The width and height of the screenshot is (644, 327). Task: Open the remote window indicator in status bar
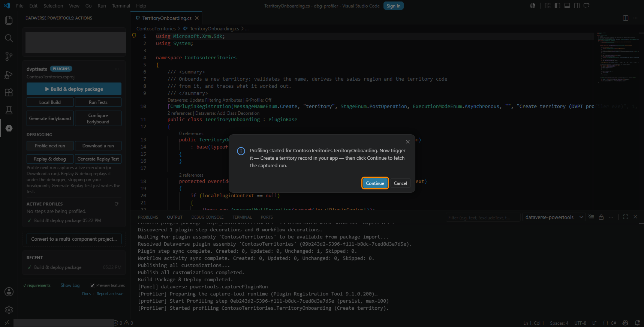(7, 323)
